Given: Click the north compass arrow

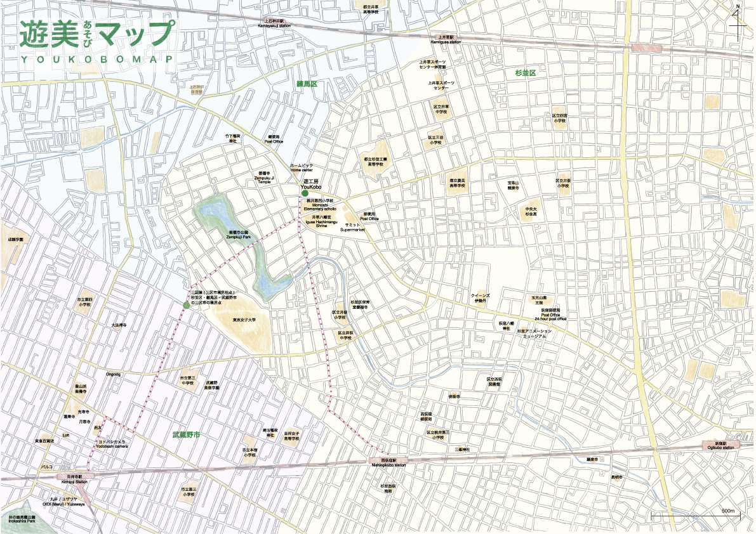Looking at the screenshot, I should pyautogui.click(x=737, y=23).
